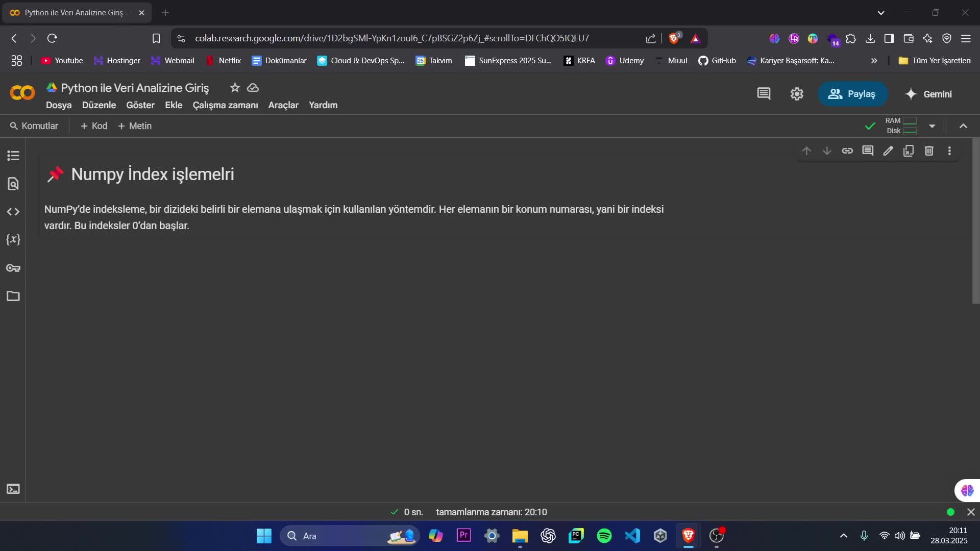Open the Düzenle menu

99,105
